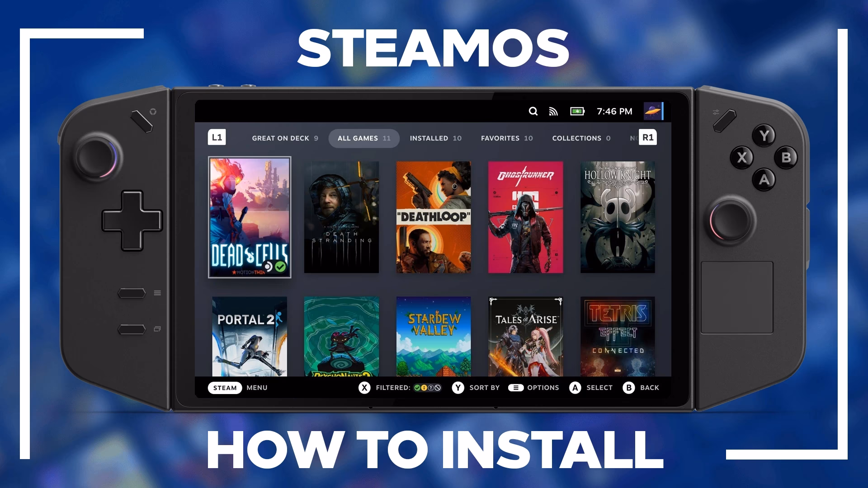Click the A button glyph beside Select
868x488 pixels.
tap(575, 388)
